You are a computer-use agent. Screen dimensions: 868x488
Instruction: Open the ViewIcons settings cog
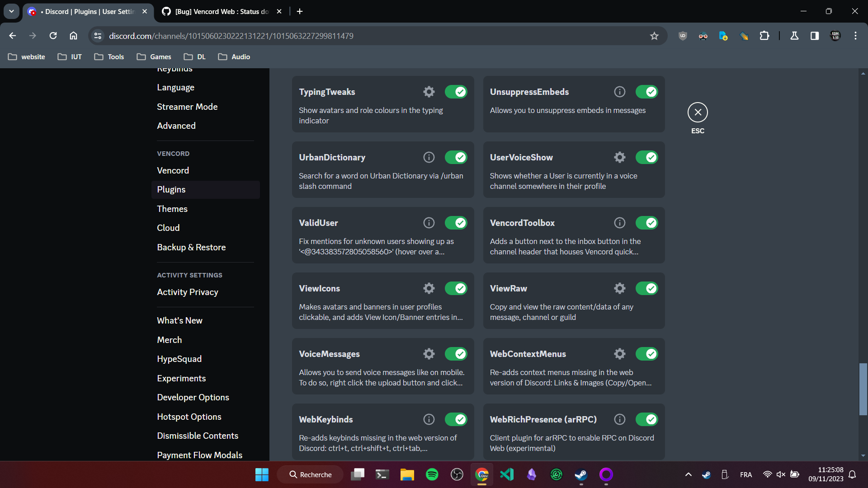[429, 288]
